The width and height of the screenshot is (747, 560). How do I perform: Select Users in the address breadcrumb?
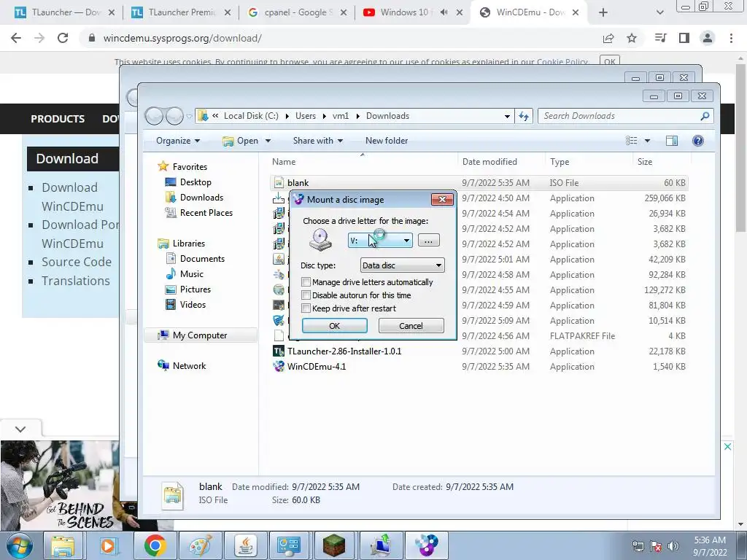[x=306, y=116]
